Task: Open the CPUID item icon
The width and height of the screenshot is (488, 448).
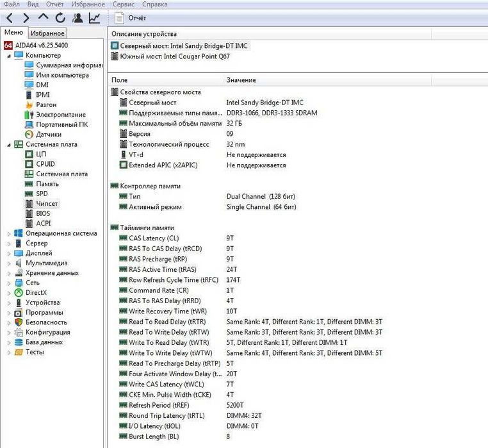Action: (29, 164)
